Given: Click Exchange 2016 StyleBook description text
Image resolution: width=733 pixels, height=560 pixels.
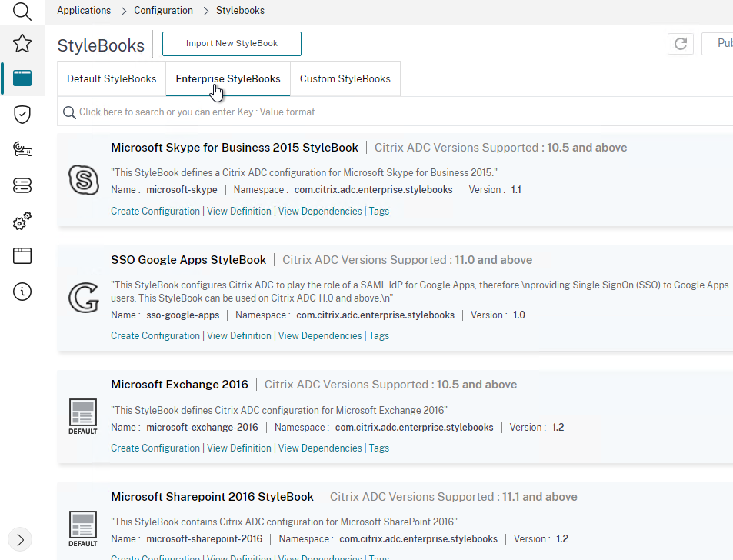Looking at the screenshot, I should tap(279, 411).
